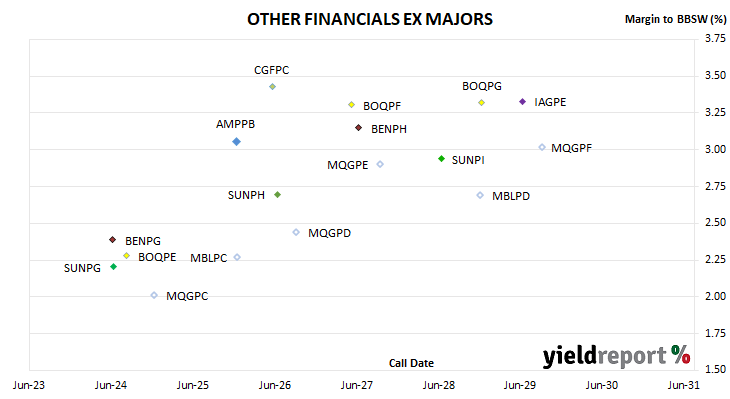Click the MBLPD hollow diamond point
Image resolution: width=730 pixels, height=399 pixels.
click(480, 195)
